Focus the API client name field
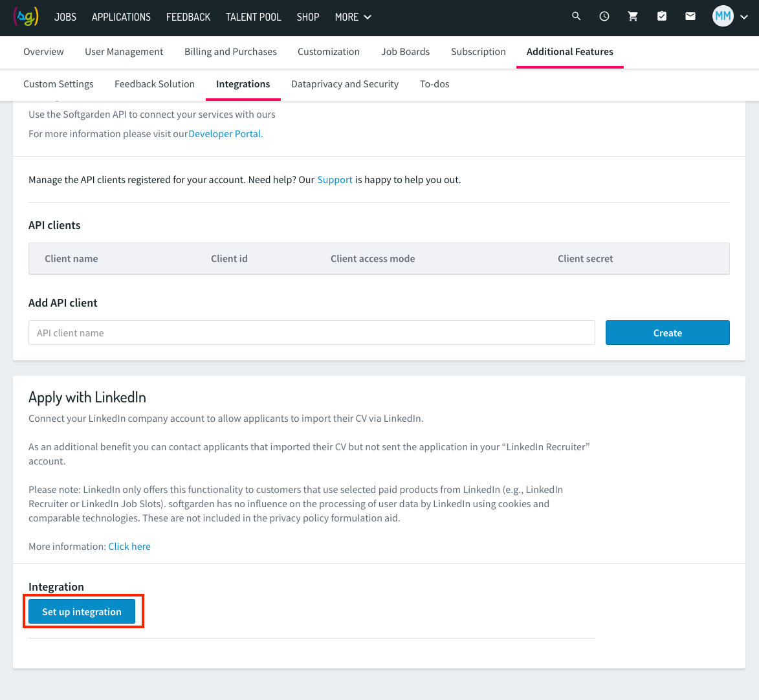The height and width of the screenshot is (700, 759). click(312, 333)
